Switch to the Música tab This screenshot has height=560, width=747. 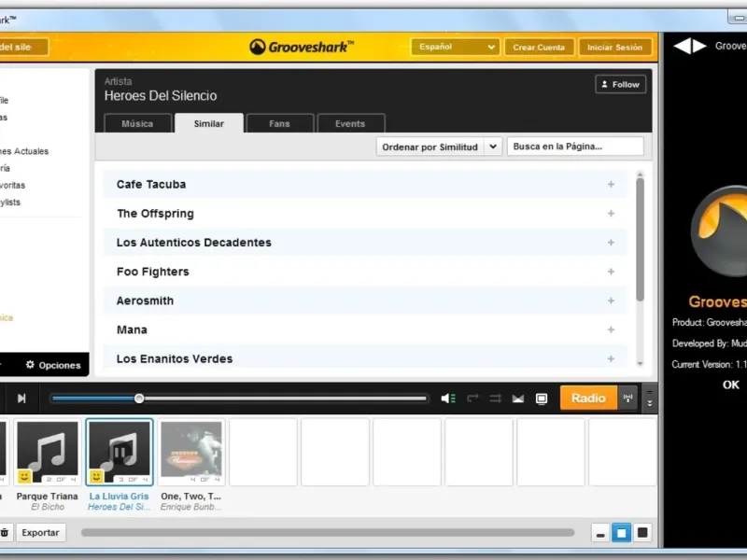(137, 123)
